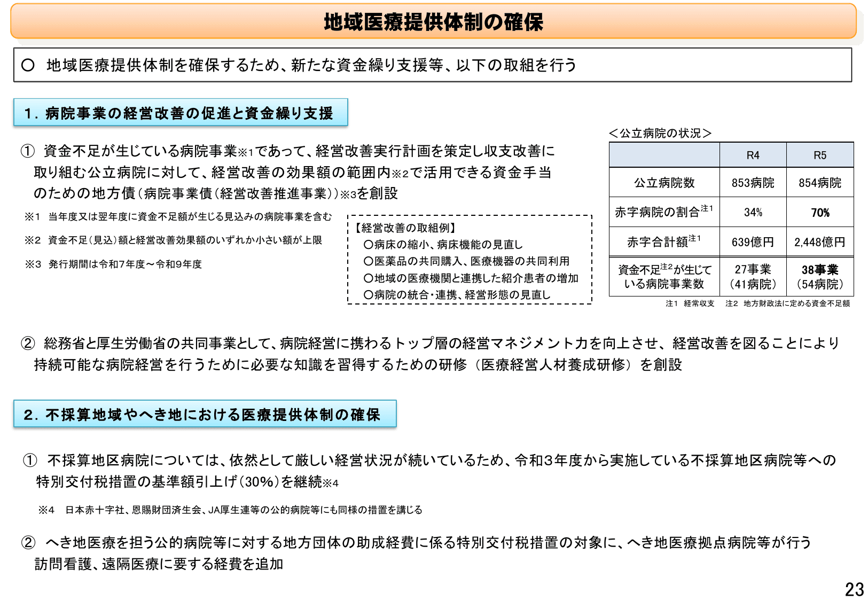Select the 70% value in the table
Image resolution: width=868 pixels, height=601 pixels.
tap(820, 212)
